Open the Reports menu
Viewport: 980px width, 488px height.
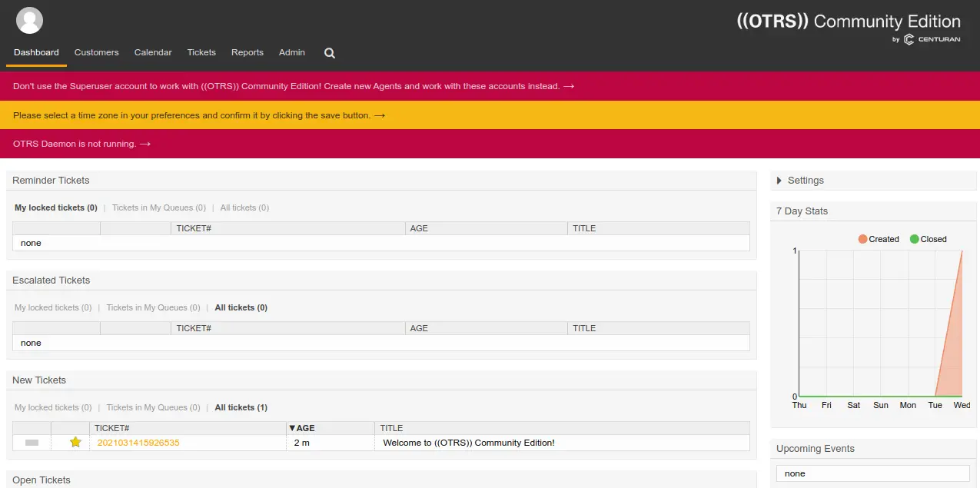click(x=247, y=52)
